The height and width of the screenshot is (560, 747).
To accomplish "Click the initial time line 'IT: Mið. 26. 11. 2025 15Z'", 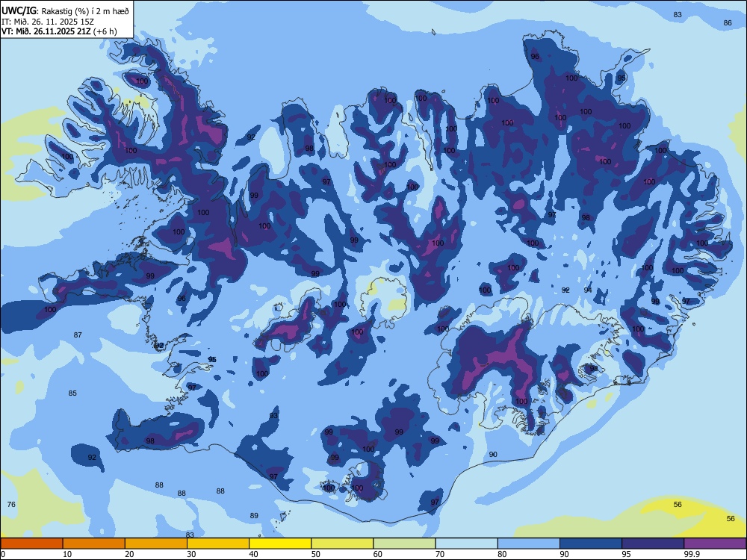I will tap(48, 22).
